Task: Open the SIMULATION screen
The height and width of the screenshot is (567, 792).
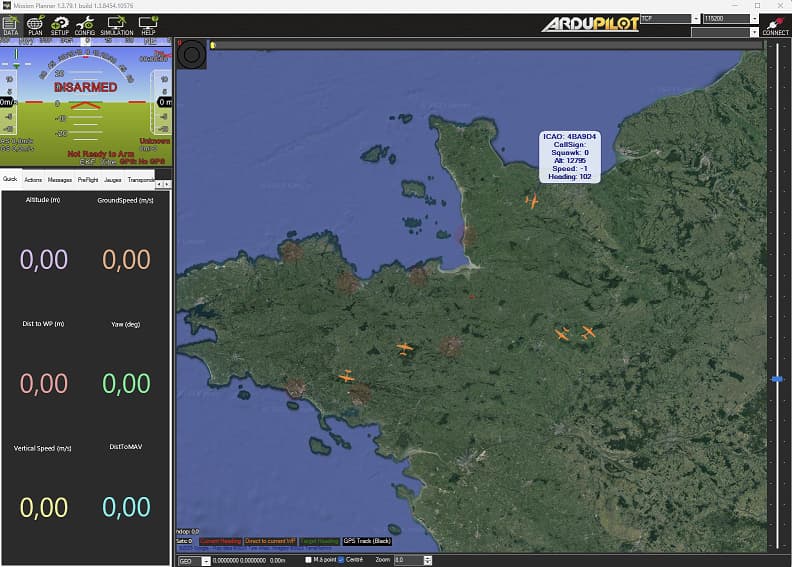Action: click(x=117, y=26)
